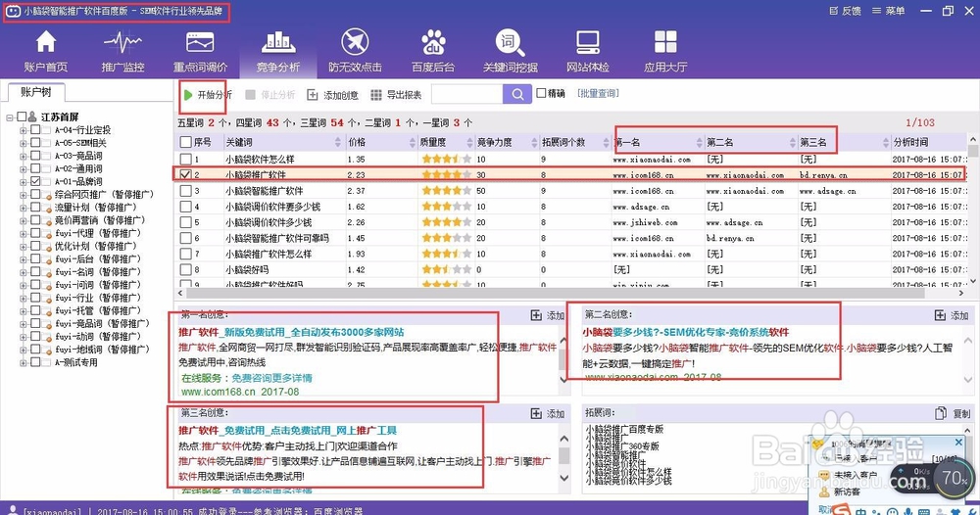
Task: Click www.icom168.cn green URL
Action: click(219, 392)
